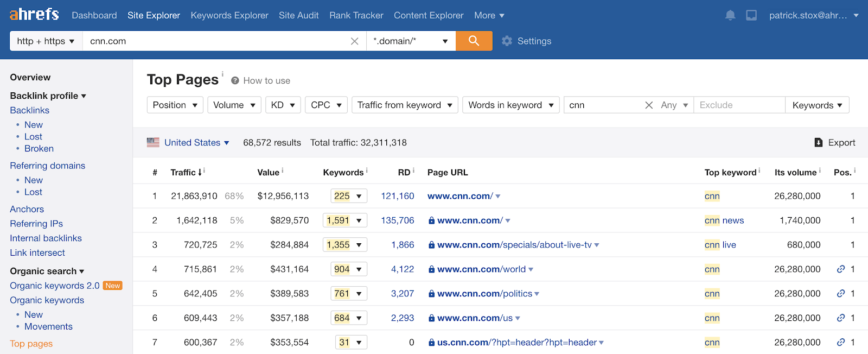The width and height of the screenshot is (868, 354).
Task: Open the http + https protocol dropdown
Action: click(x=46, y=41)
